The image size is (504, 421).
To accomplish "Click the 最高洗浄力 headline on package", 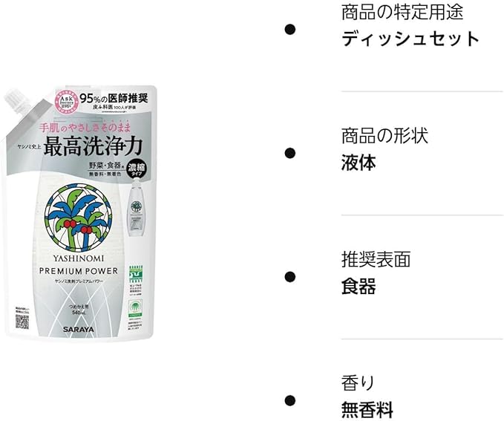I will (93, 146).
